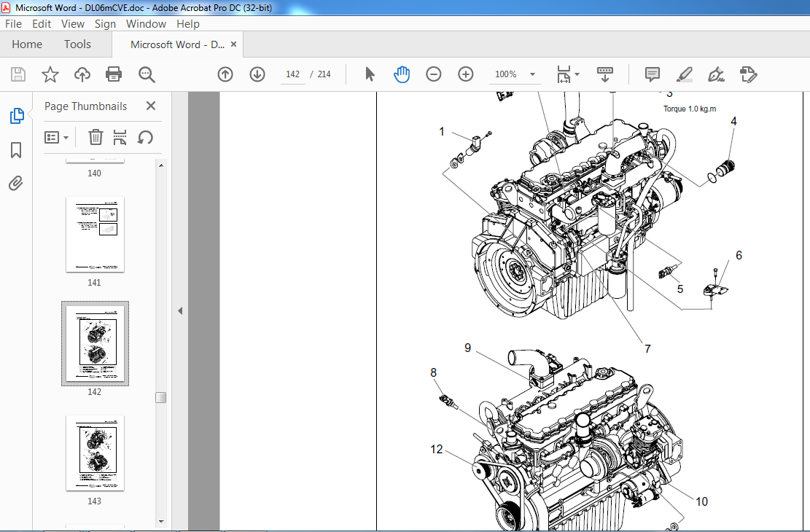Select the highlight text tool
This screenshot has width=810, height=532.
685,74
